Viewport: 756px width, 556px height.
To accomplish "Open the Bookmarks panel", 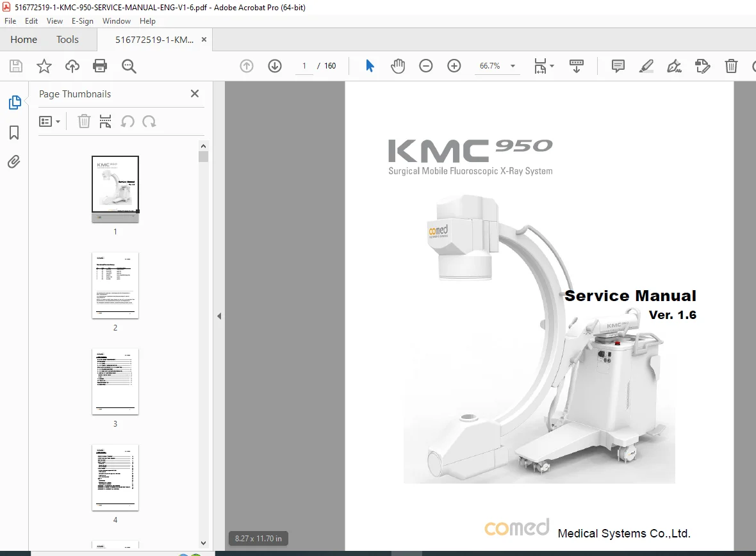I will [x=14, y=133].
